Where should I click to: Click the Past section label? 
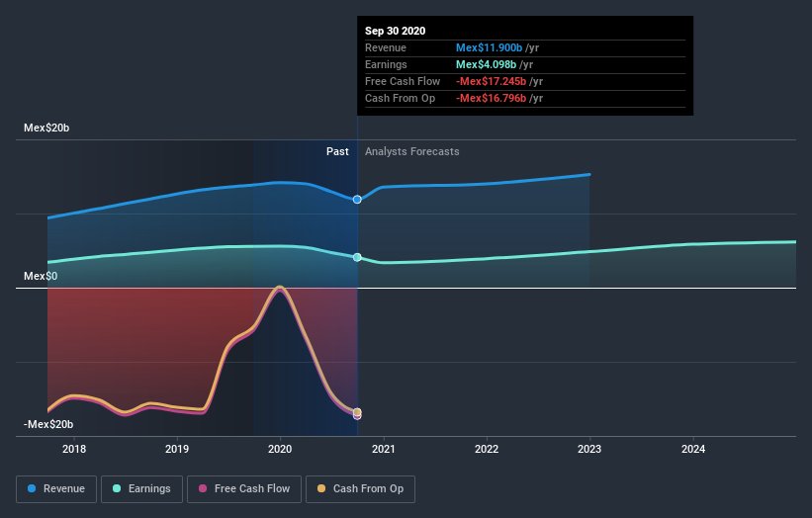[x=337, y=151]
